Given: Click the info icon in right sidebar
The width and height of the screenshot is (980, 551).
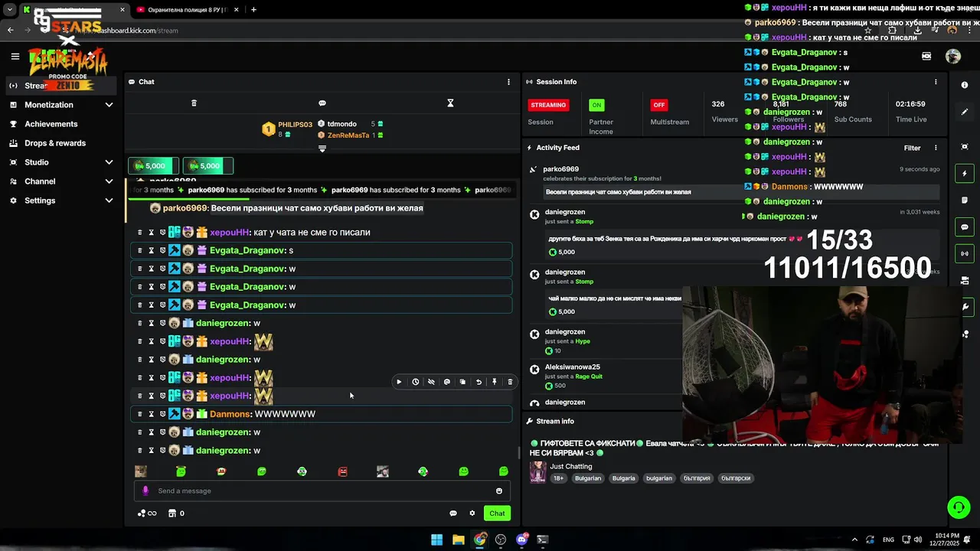Looking at the screenshot, I should (x=965, y=85).
